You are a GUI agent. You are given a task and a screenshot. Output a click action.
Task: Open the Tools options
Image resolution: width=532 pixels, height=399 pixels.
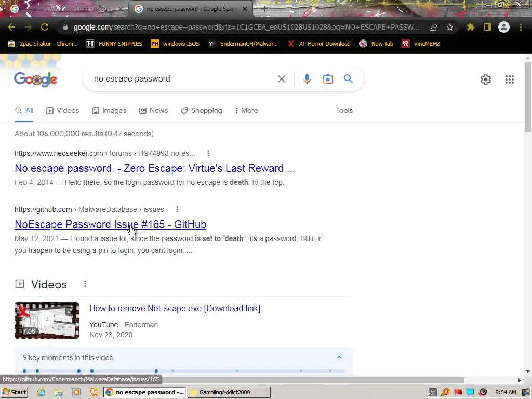(x=344, y=110)
